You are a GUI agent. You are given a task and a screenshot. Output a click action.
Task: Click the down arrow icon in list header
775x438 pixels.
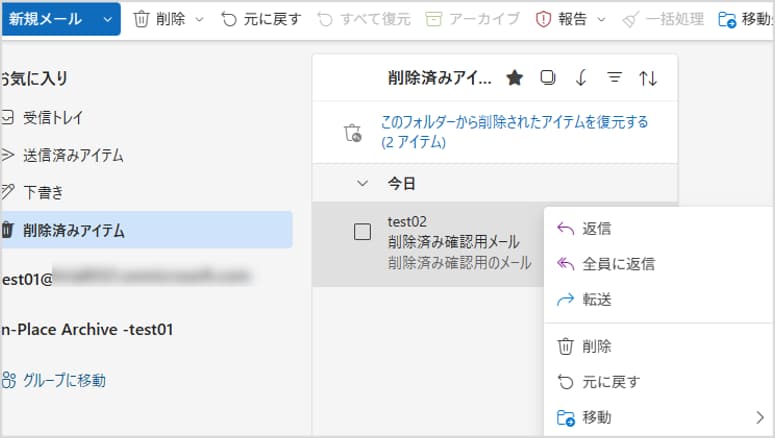coord(581,78)
